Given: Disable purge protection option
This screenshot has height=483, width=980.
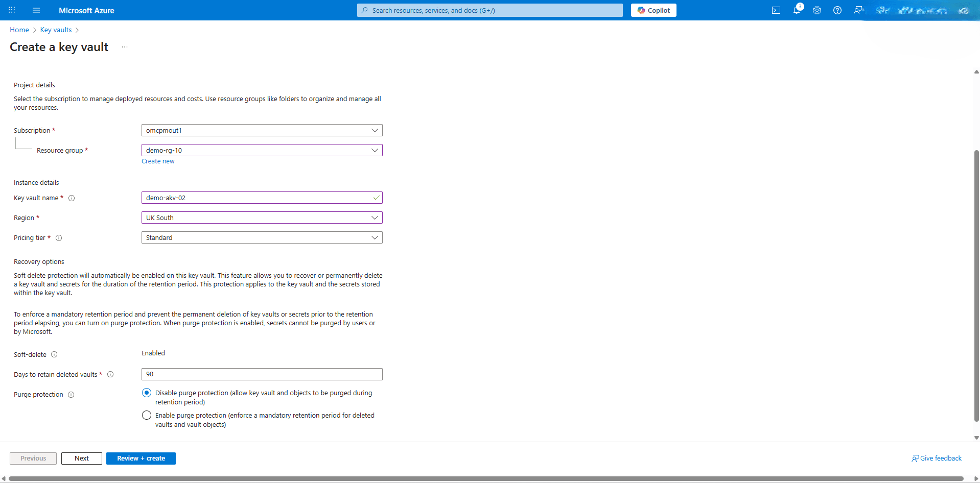Looking at the screenshot, I should click(147, 393).
